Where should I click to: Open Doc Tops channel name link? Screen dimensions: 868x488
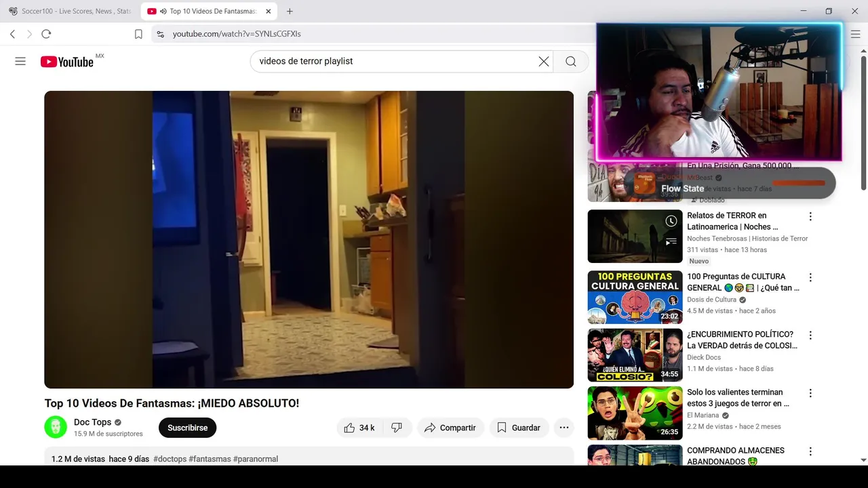coord(92,422)
